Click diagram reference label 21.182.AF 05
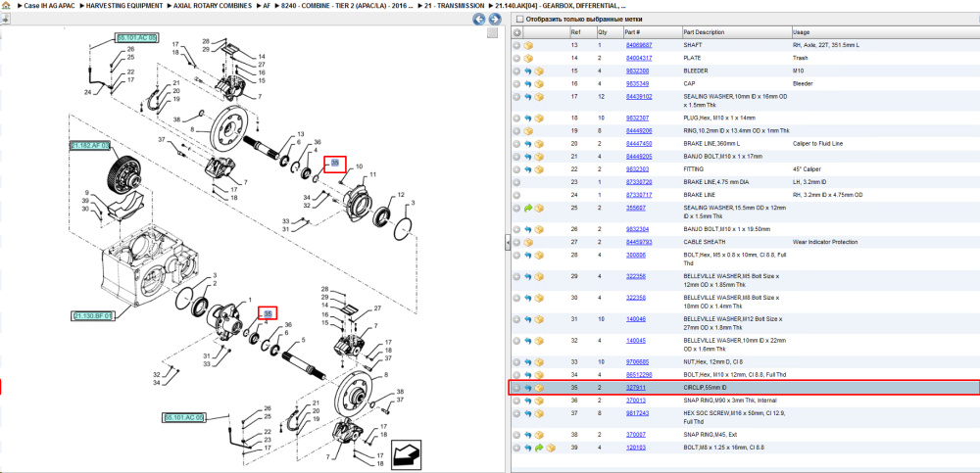 89,146
